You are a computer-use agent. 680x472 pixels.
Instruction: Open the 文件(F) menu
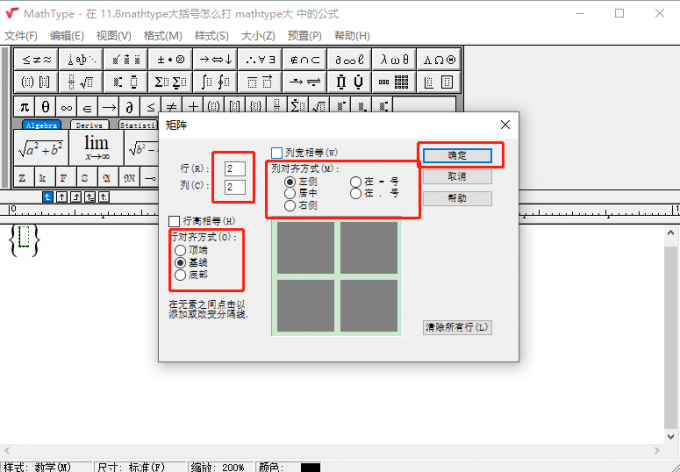tap(21, 36)
